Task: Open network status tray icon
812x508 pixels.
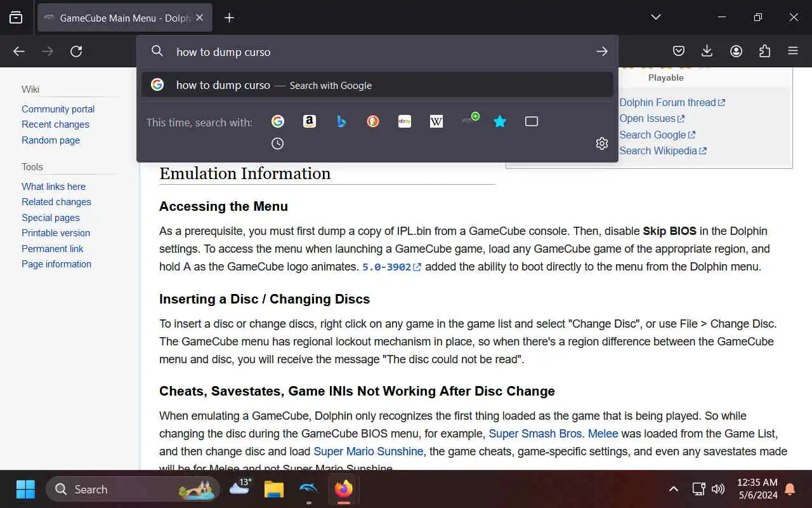Action: [698, 489]
